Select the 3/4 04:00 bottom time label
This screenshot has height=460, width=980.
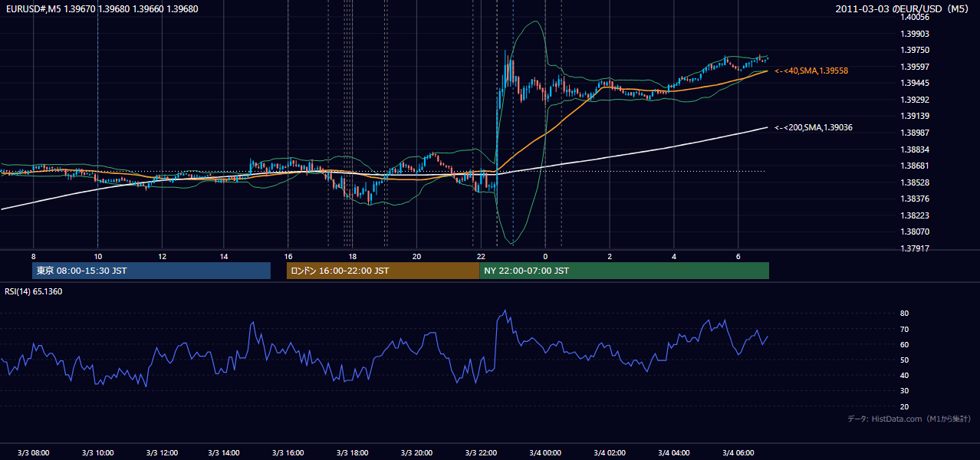pos(674,453)
